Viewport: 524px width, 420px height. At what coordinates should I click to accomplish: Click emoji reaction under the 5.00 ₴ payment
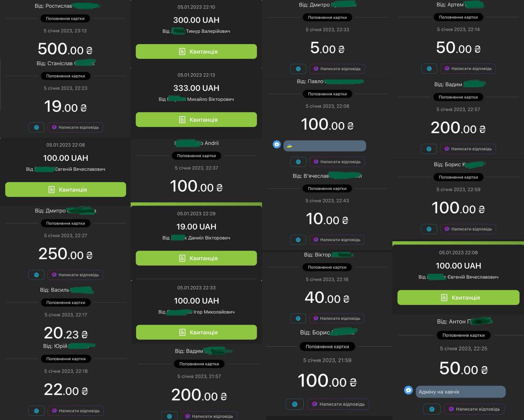pyautogui.click(x=298, y=69)
